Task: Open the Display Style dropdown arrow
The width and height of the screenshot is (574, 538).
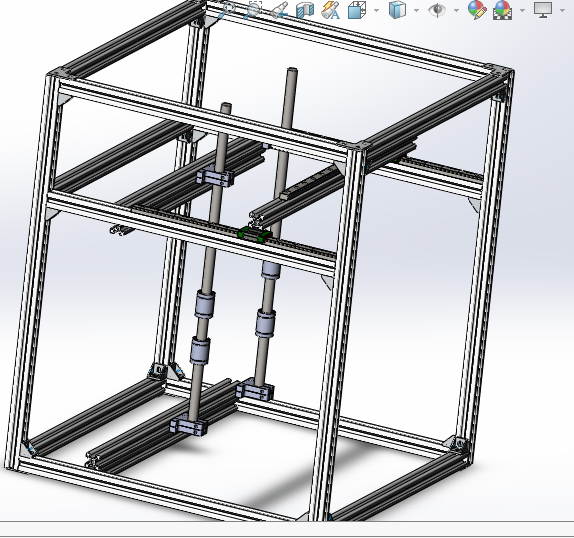Action: tap(416, 11)
